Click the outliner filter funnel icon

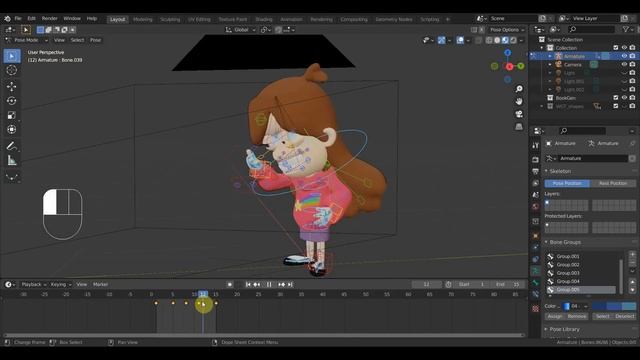click(626, 29)
